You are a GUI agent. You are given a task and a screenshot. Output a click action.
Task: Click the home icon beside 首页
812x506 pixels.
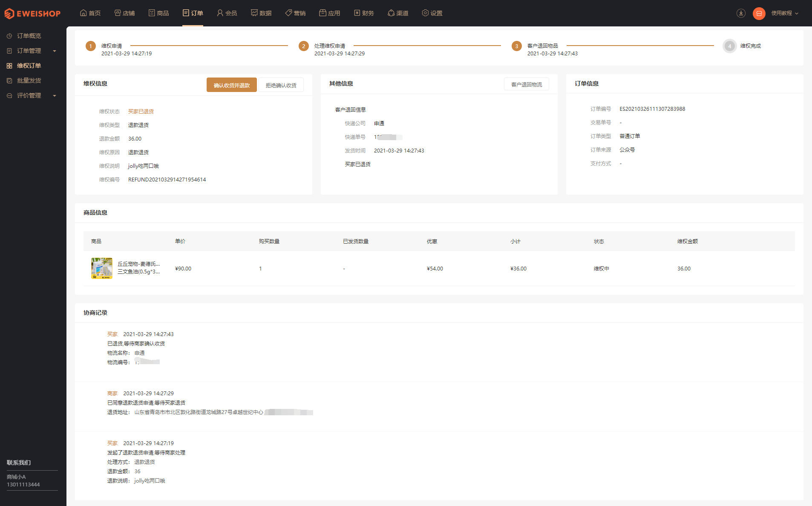[84, 13]
